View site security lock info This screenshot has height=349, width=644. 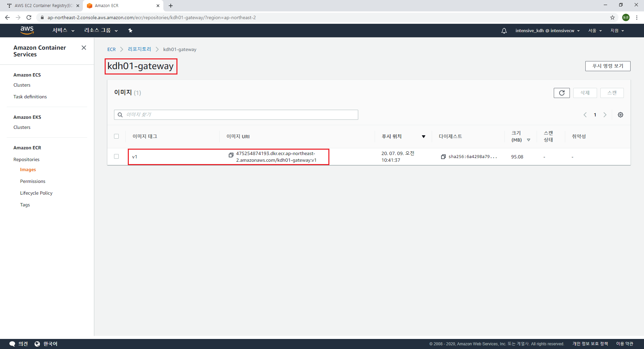pos(42,17)
